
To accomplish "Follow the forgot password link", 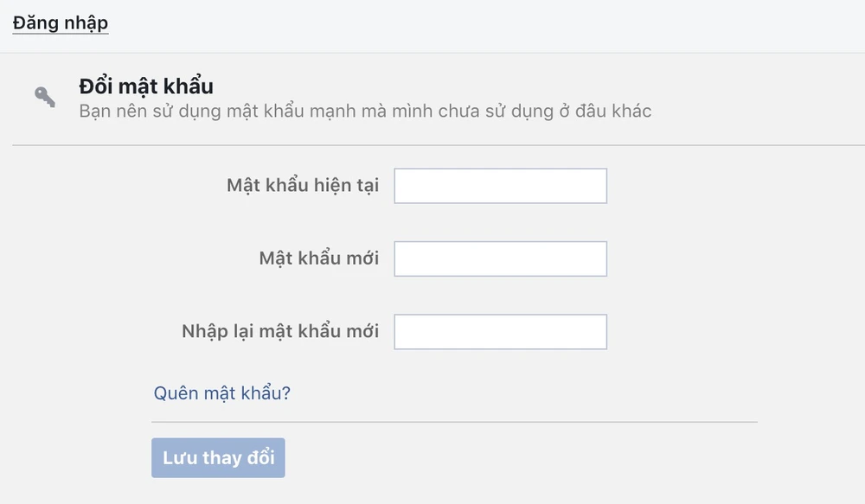I will click(x=222, y=393).
